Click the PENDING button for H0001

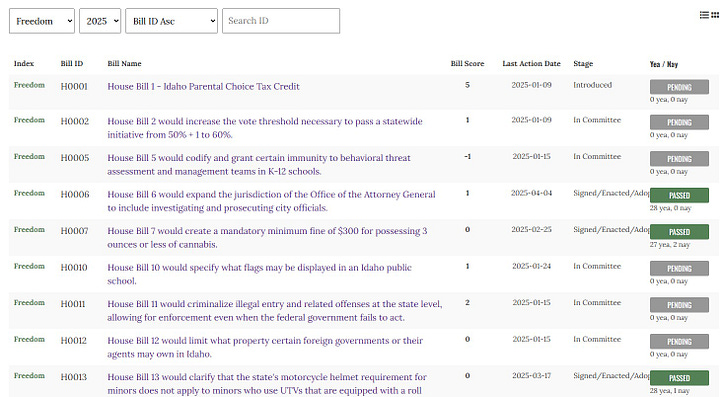coord(679,87)
